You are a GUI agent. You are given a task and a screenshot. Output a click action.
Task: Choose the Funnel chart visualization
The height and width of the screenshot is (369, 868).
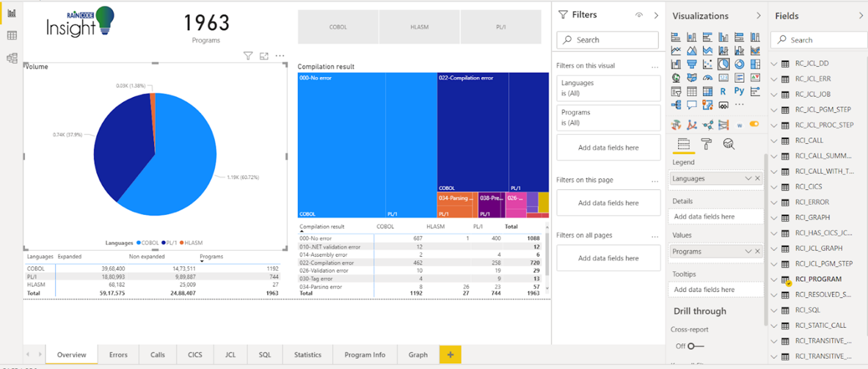point(692,64)
